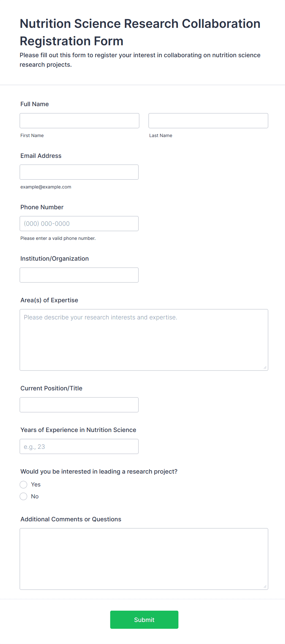
Task: Click the Last Name input field
Action: pos(208,121)
